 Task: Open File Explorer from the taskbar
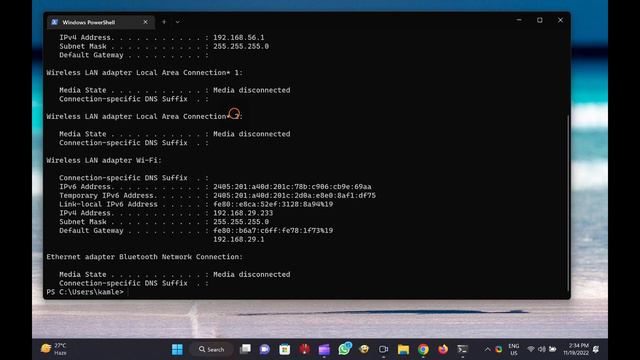tap(403, 349)
